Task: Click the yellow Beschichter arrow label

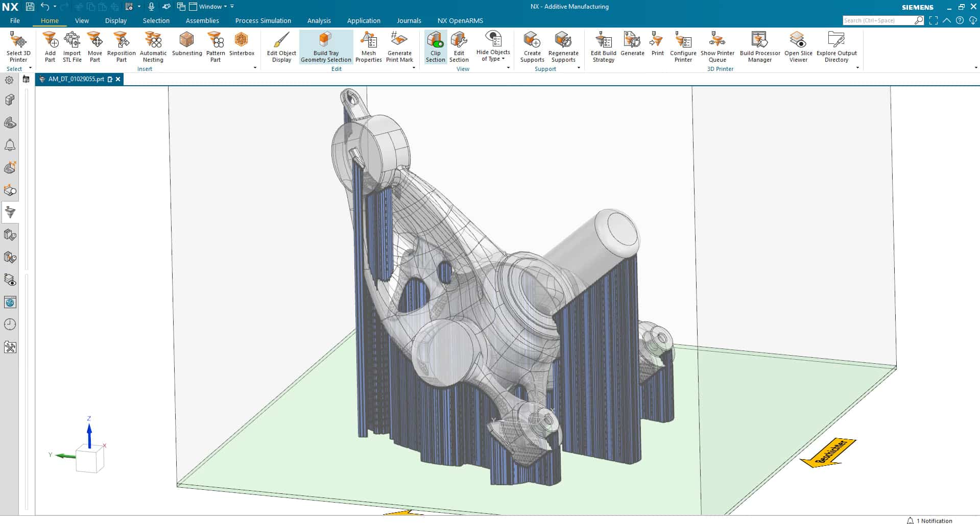Action: (x=828, y=453)
